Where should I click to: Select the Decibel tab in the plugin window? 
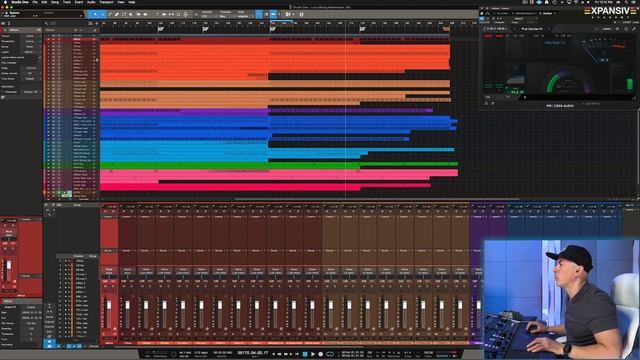547,13
